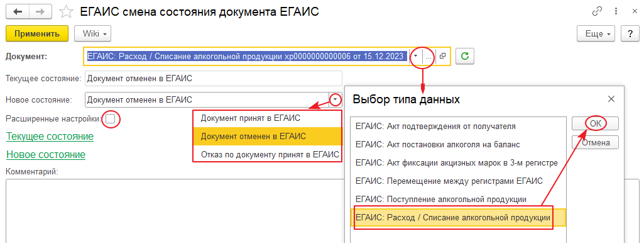Open the type selection ellipsis button
The height and width of the screenshot is (243, 644).
point(428,57)
